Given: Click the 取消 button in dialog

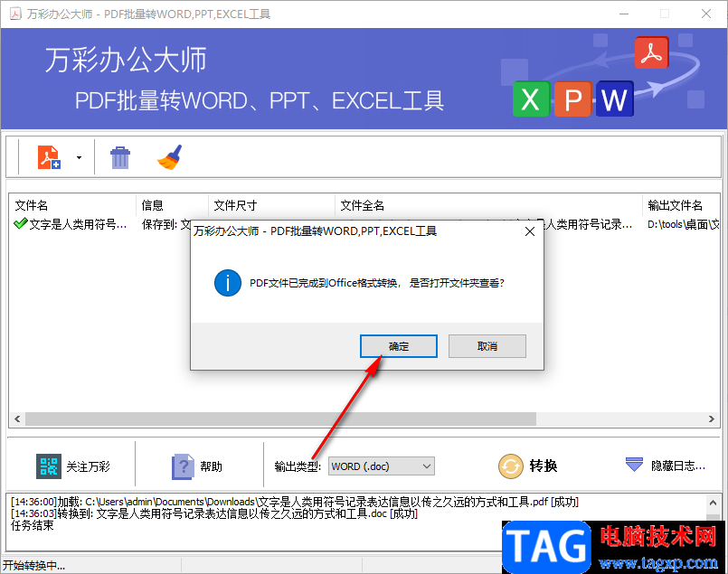Looking at the screenshot, I should click(487, 346).
